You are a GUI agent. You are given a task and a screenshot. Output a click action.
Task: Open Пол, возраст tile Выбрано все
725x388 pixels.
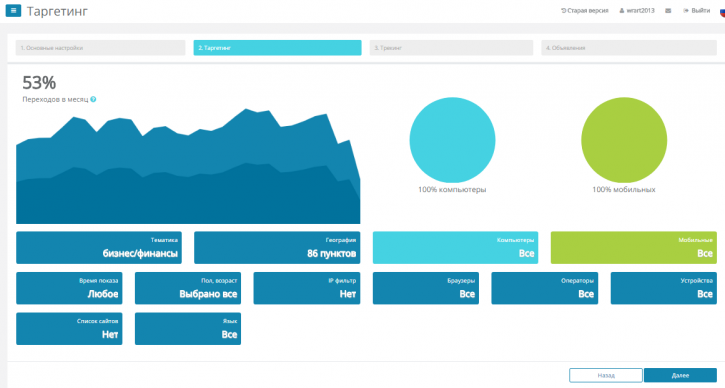(x=188, y=288)
